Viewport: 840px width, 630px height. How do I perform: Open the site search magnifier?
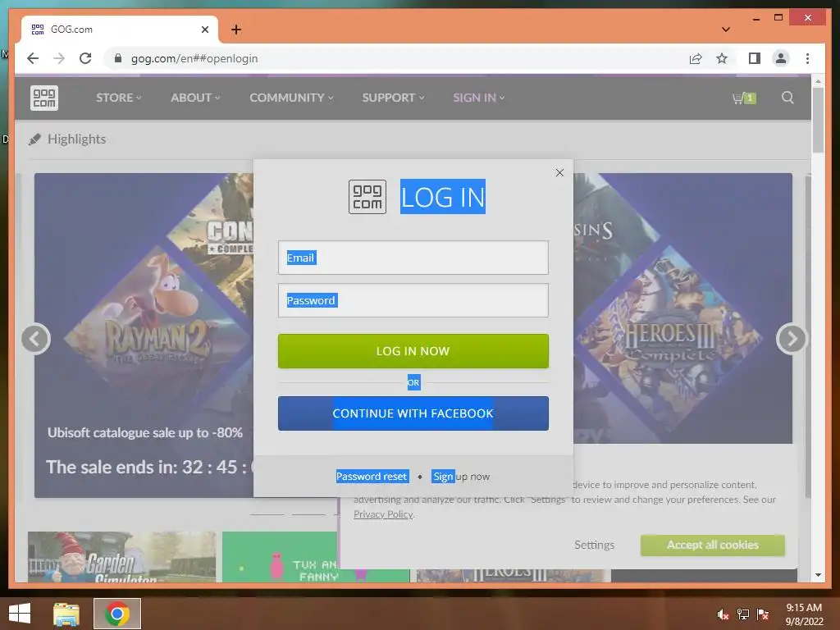pyautogui.click(x=787, y=98)
